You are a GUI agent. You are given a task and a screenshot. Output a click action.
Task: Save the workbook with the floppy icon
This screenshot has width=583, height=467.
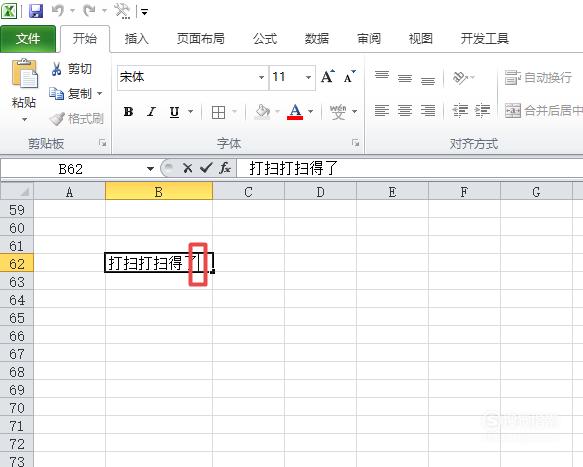click(36, 11)
